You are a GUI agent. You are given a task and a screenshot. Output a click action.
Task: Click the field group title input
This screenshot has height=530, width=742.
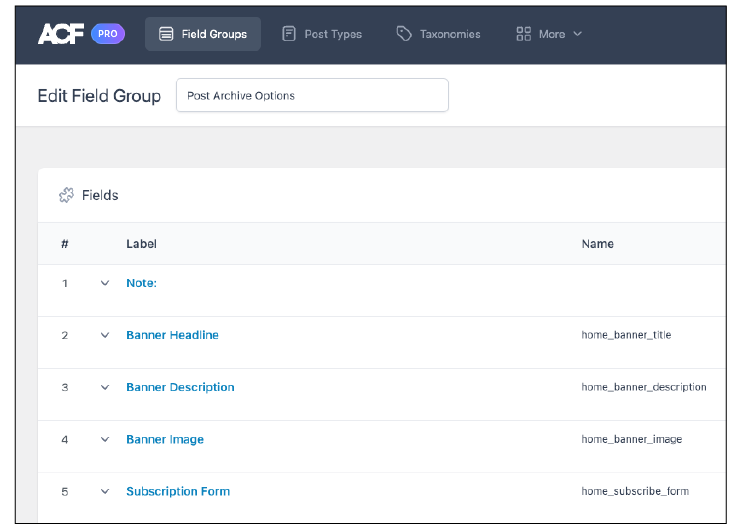[x=312, y=95]
